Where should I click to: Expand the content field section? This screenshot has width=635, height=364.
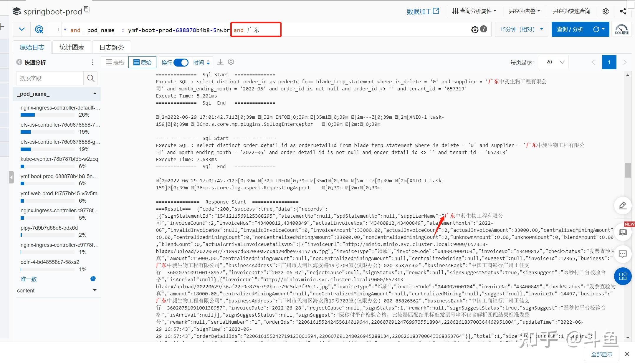95,290
